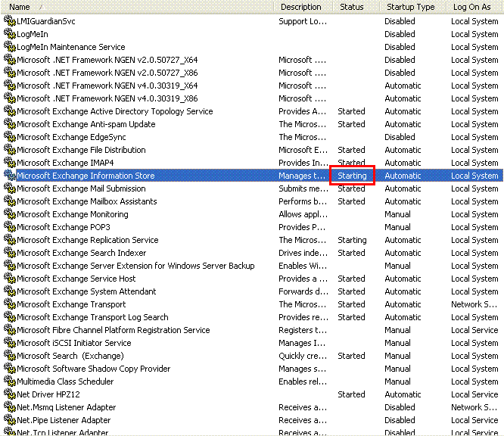504x436 pixels.
Task: Click the icon of Exchange Information Store row
Action: tap(10, 176)
